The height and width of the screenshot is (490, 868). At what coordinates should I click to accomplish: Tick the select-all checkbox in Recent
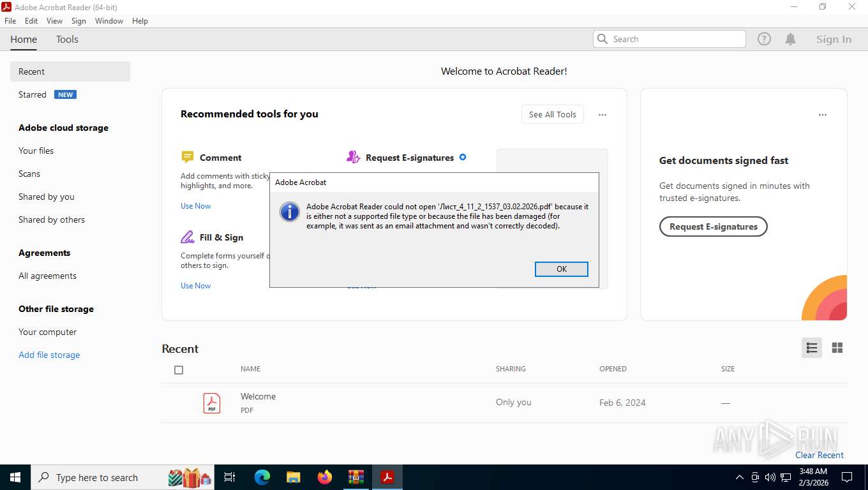point(179,370)
